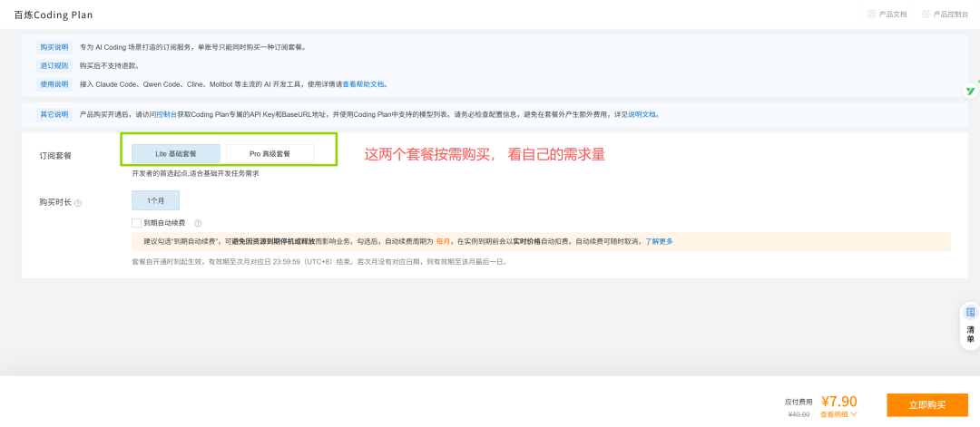Enable 到期自动续费 auto-renew checkbox

[136, 223]
